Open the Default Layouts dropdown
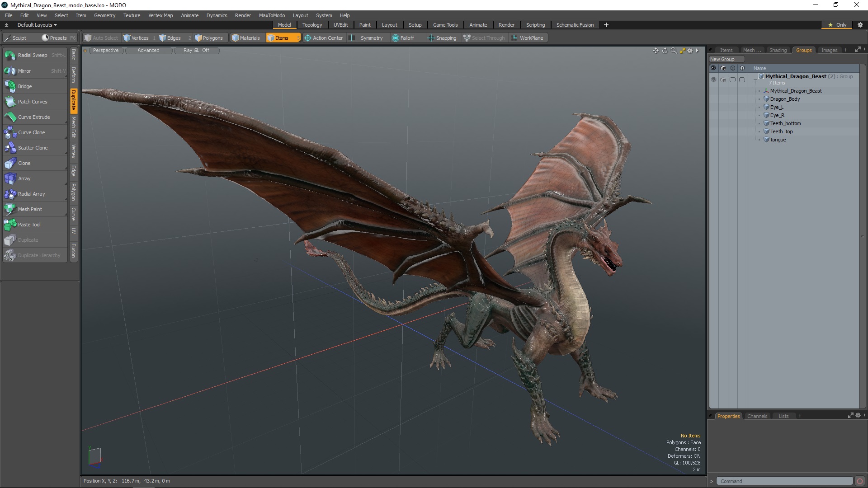This screenshot has width=868, height=488. (x=37, y=25)
